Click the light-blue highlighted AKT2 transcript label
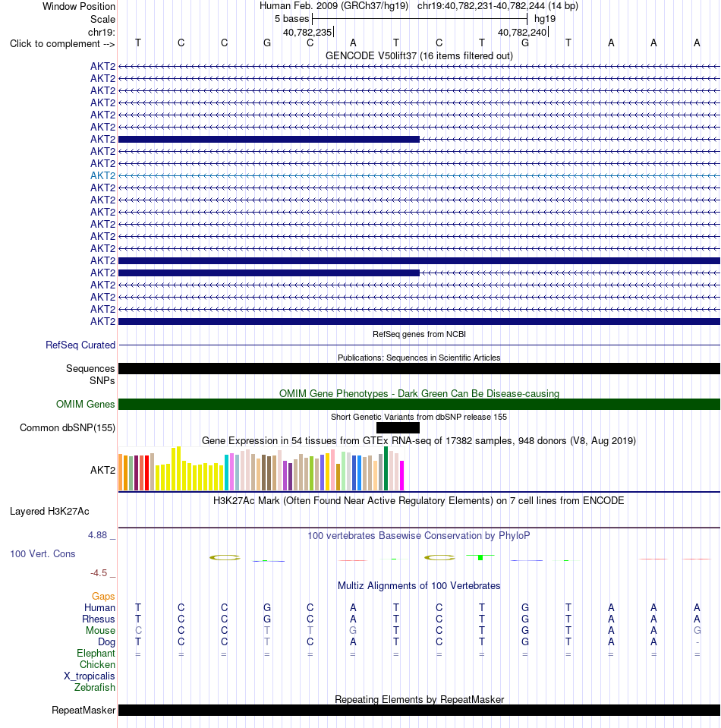 [x=102, y=175]
